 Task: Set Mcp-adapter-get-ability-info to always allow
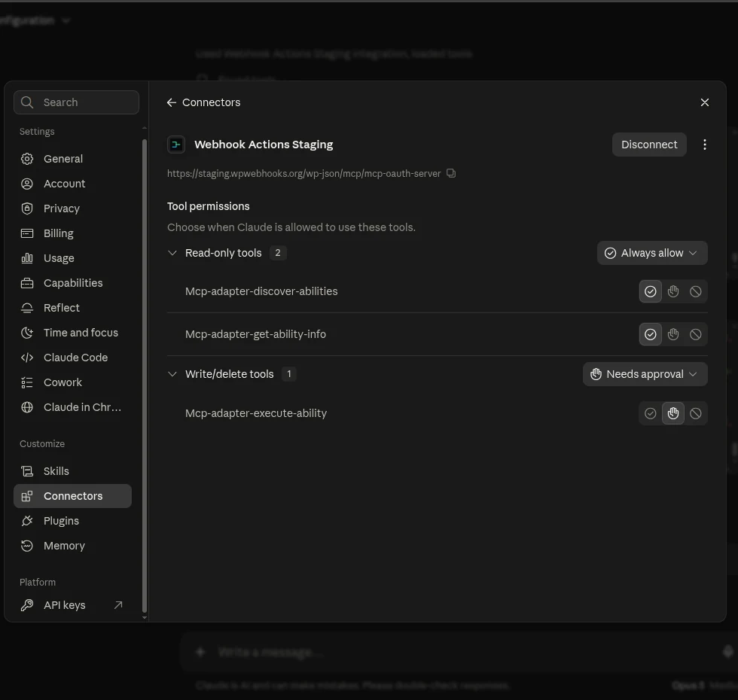(x=650, y=334)
